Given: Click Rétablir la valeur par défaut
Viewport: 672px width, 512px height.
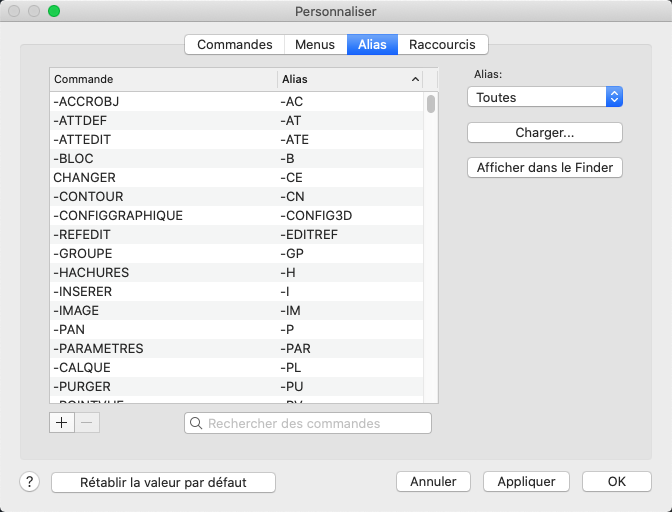Looking at the screenshot, I should click(163, 482).
